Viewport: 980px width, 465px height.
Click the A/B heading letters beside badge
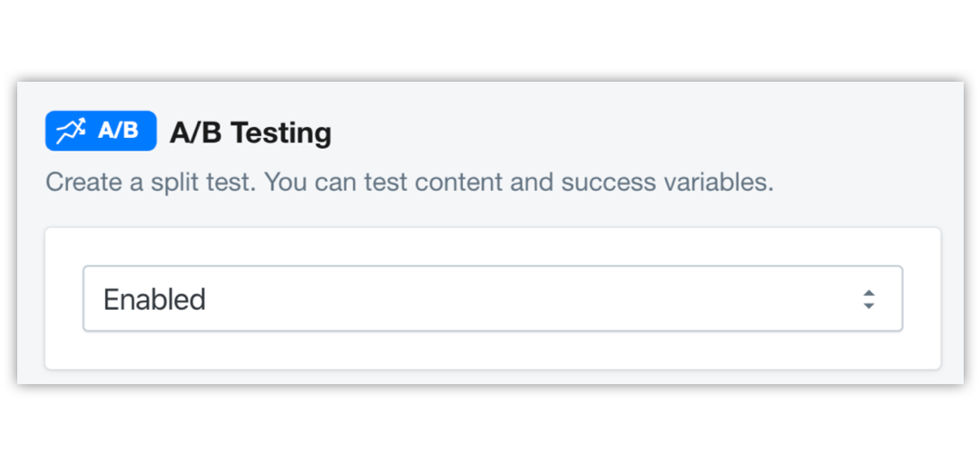[196, 133]
